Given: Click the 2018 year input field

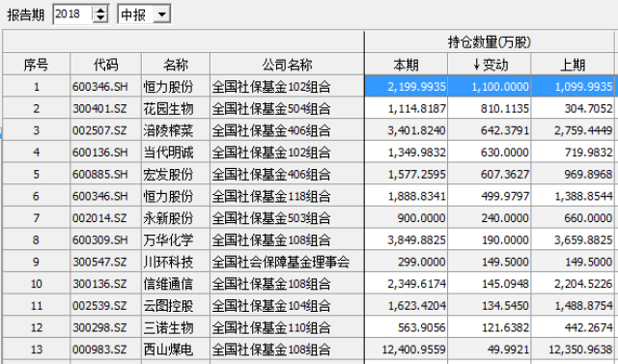Looking at the screenshot, I should point(73,14).
